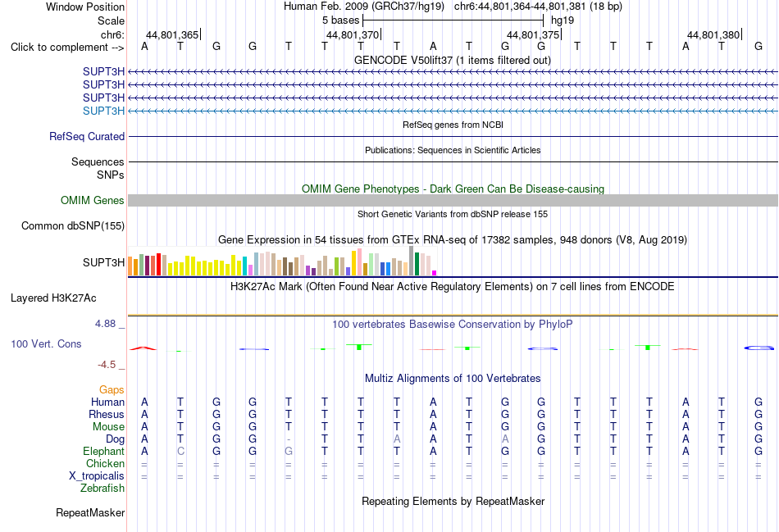Click the cyan bar in GTEx chart

[x=245, y=266]
